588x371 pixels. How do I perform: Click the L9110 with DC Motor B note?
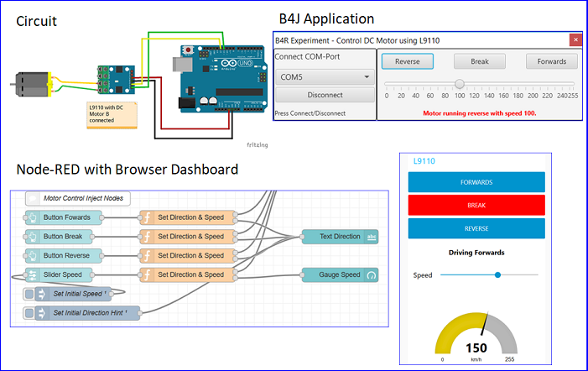click(112, 115)
